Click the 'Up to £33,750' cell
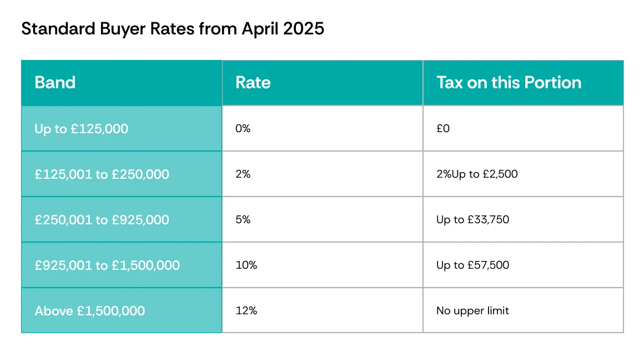The height and width of the screenshot is (352, 644). (x=523, y=220)
